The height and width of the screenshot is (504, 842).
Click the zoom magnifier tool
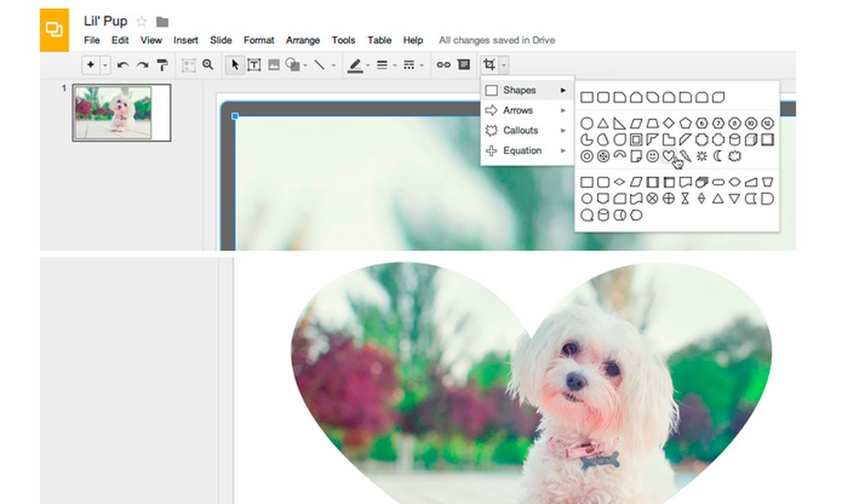coord(208,64)
